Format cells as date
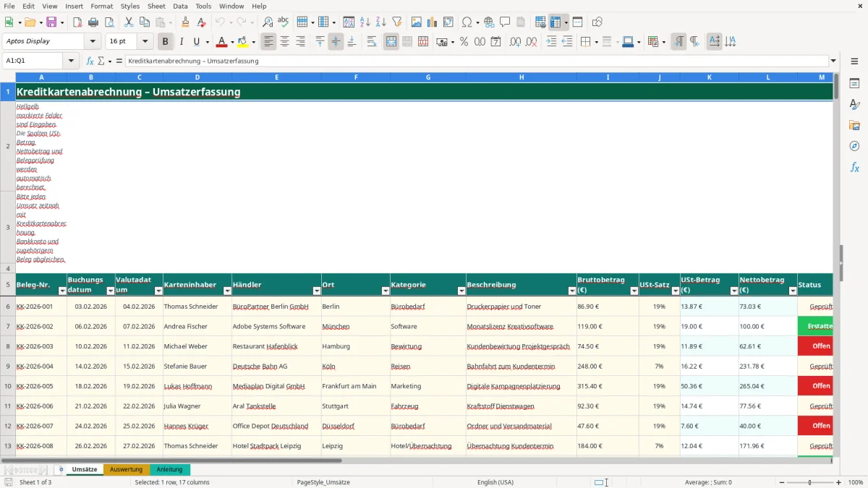This screenshot has height=488, width=868. coord(496,42)
